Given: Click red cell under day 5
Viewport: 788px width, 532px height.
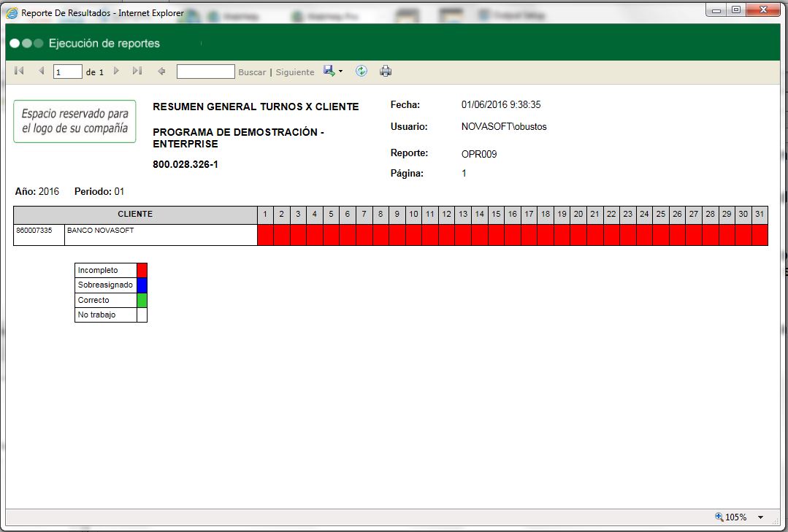Looking at the screenshot, I should coord(331,234).
